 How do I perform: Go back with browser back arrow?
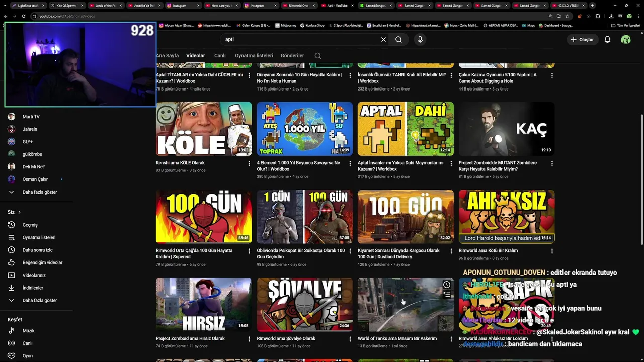[x=6, y=16]
